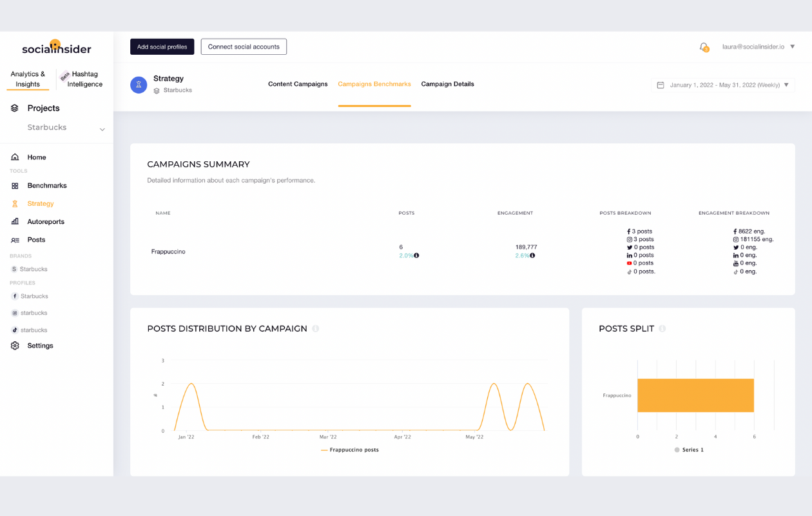Click the Benchmarks grid icon
812x516 pixels.
point(15,186)
